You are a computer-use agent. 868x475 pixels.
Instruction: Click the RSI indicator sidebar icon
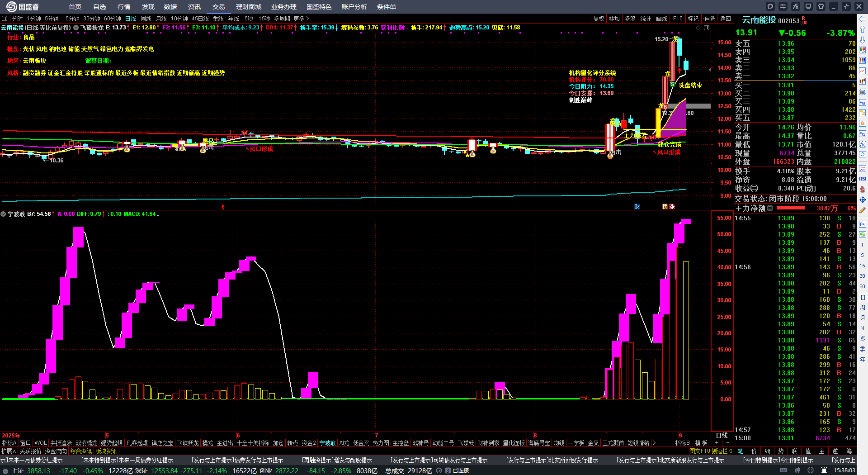tap(863, 179)
